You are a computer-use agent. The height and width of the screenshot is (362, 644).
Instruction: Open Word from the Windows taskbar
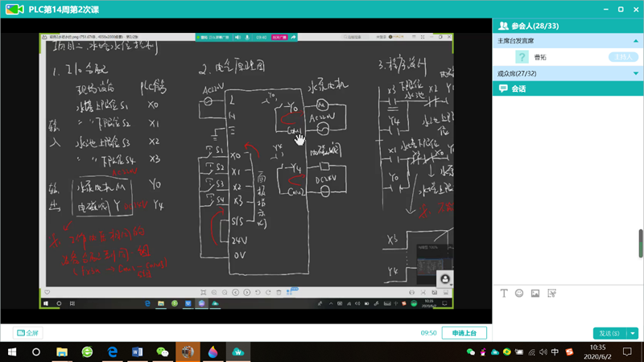pos(137,352)
